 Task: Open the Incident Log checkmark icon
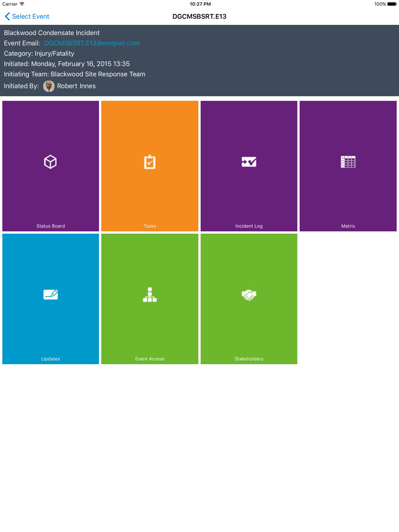[x=249, y=162]
